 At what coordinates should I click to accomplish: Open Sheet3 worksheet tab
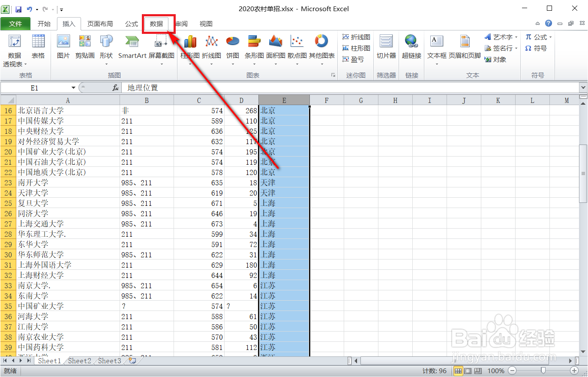point(110,361)
